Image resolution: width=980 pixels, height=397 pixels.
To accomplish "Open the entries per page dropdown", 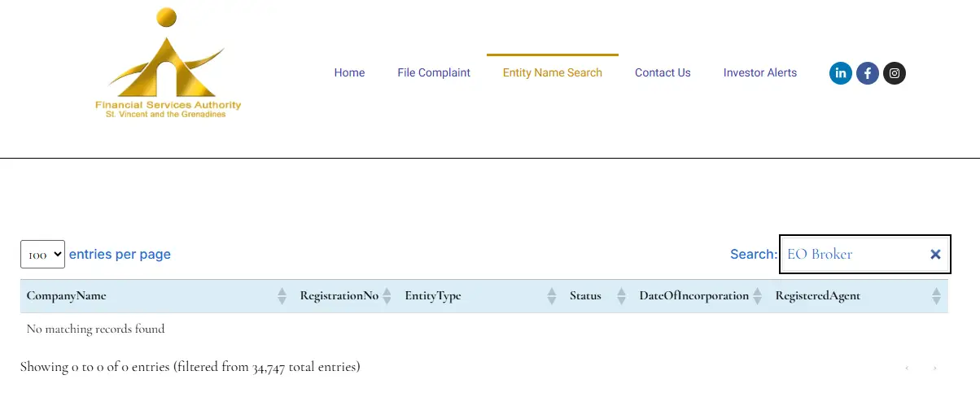I will pos(42,255).
